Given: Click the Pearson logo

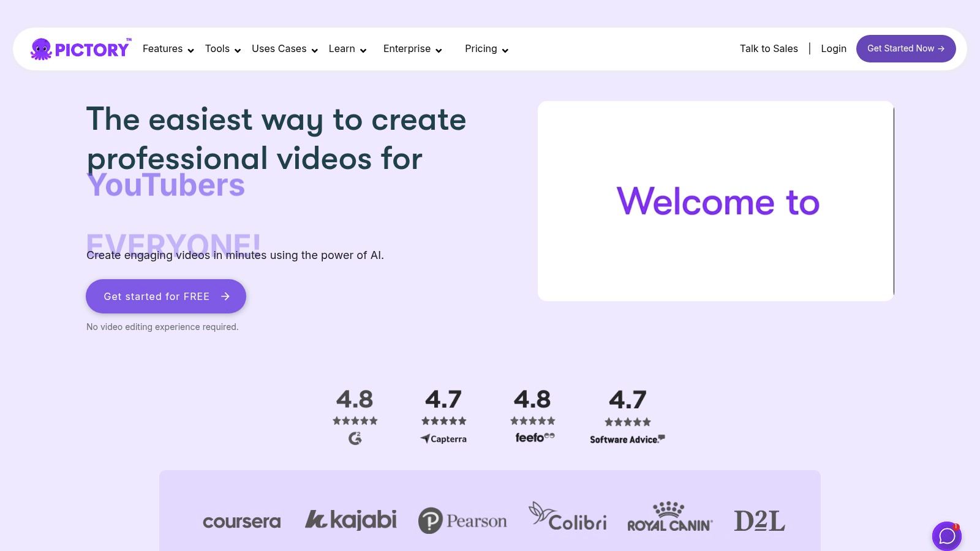Looking at the screenshot, I should (x=462, y=521).
